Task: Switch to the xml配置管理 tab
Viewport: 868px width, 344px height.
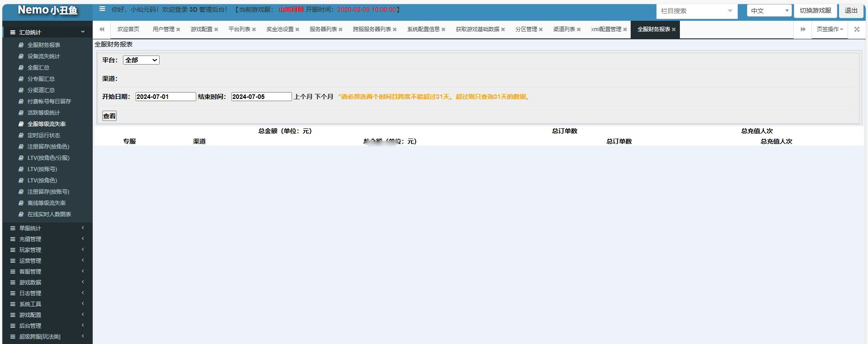Action: [x=606, y=29]
